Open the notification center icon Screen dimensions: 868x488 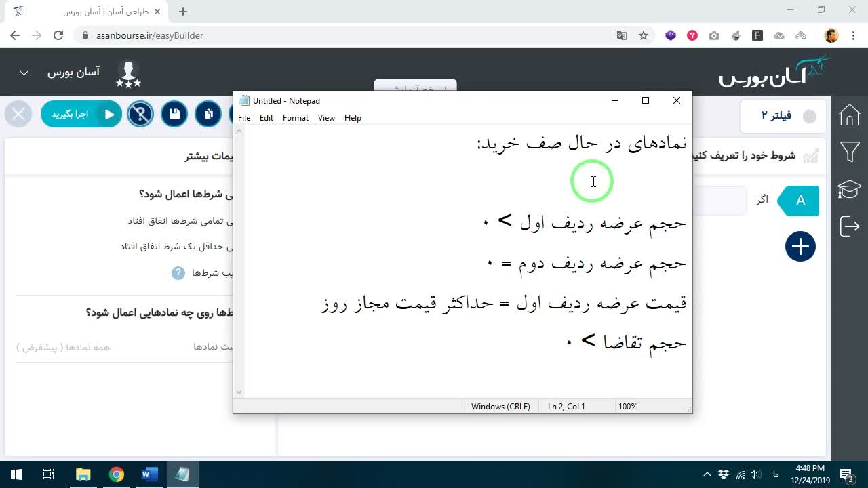847,474
